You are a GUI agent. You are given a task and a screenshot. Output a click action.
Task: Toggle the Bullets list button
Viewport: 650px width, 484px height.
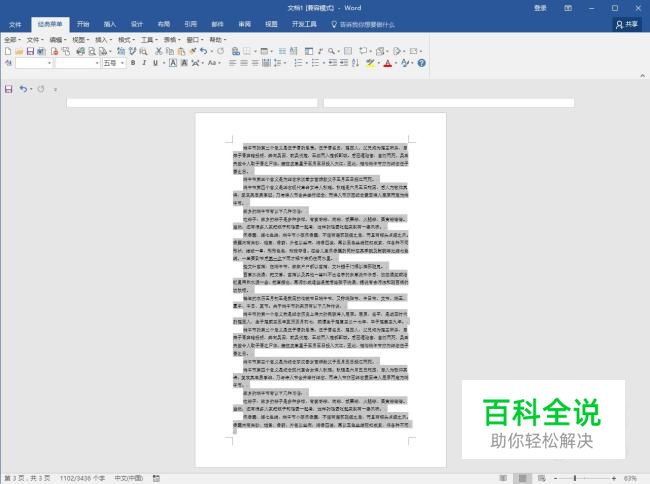[x=315, y=63]
